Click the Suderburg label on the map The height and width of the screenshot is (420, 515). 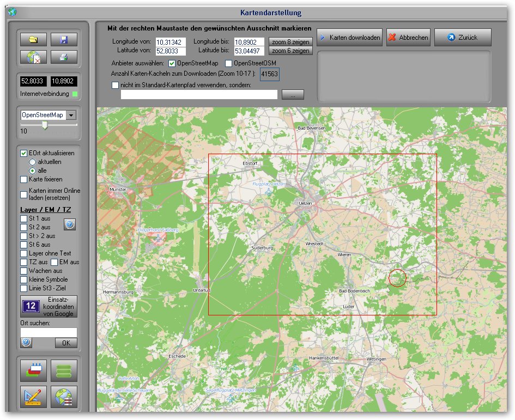point(262,248)
